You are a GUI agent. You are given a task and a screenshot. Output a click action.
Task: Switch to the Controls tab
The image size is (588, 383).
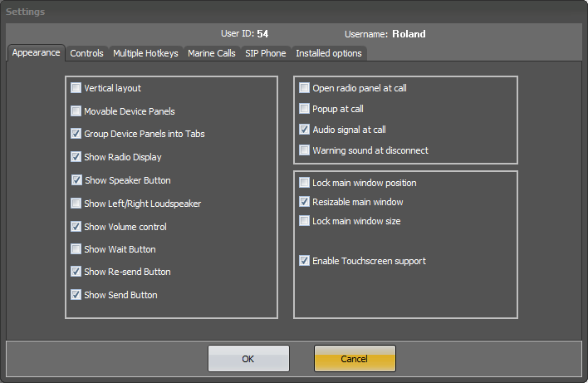86,53
